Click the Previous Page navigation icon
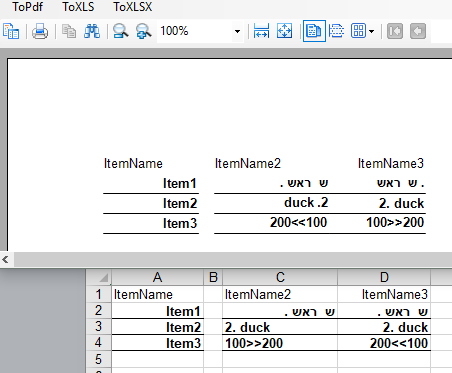452x373 pixels. click(418, 31)
